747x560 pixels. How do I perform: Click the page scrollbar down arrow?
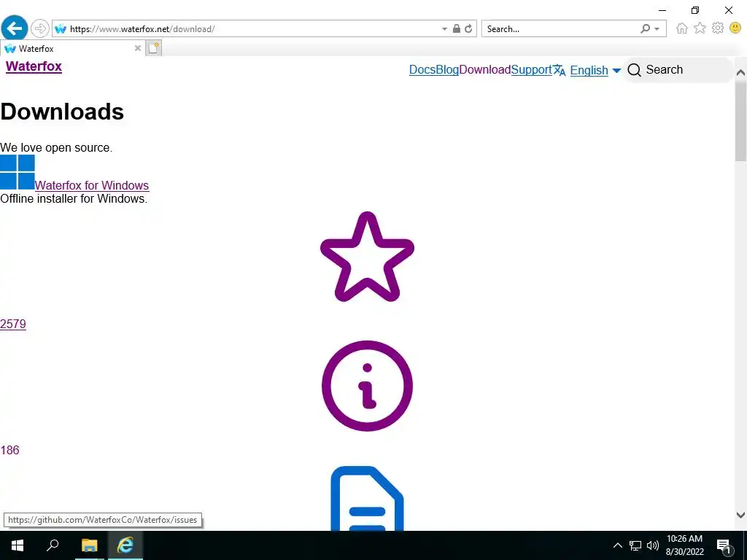point(740,515)
